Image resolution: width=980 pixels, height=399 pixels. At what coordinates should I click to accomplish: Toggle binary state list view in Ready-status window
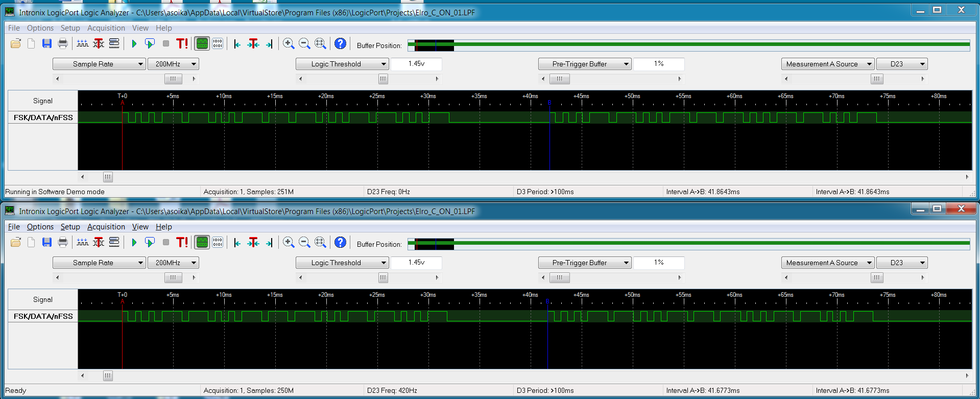(218, 242)
